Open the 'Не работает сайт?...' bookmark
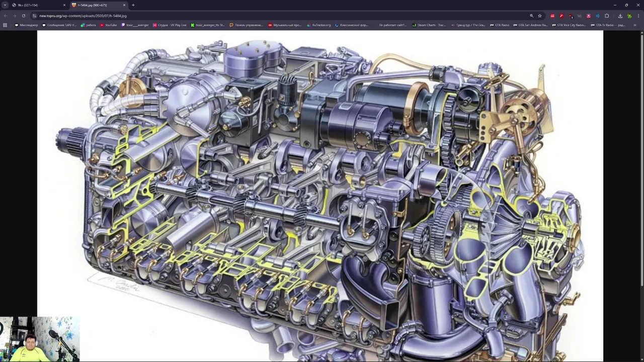 click(x=390, y=25)
